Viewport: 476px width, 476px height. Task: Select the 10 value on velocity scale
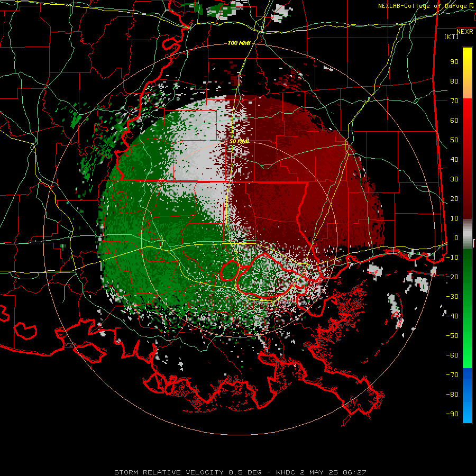pos(454,218)
